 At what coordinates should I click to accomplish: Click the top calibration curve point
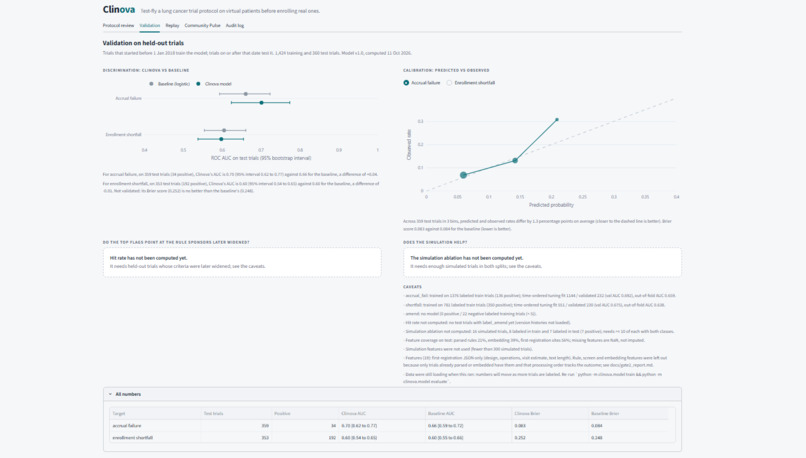(x=557, y=120)
